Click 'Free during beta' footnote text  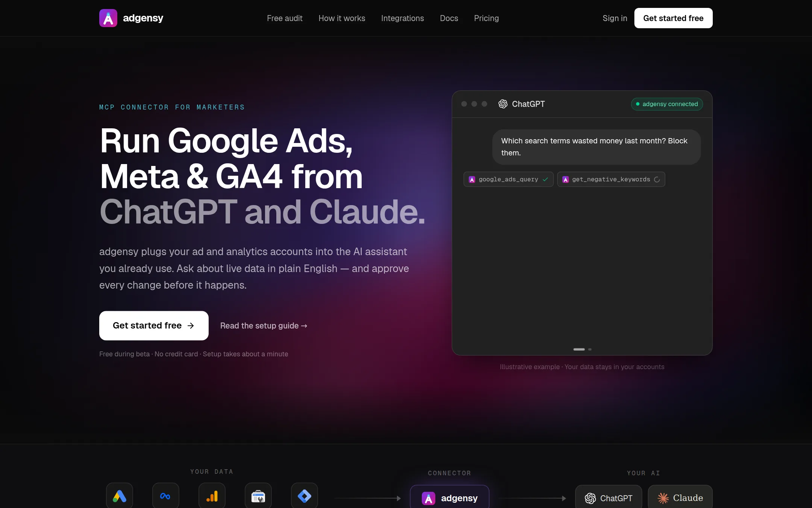124,354
